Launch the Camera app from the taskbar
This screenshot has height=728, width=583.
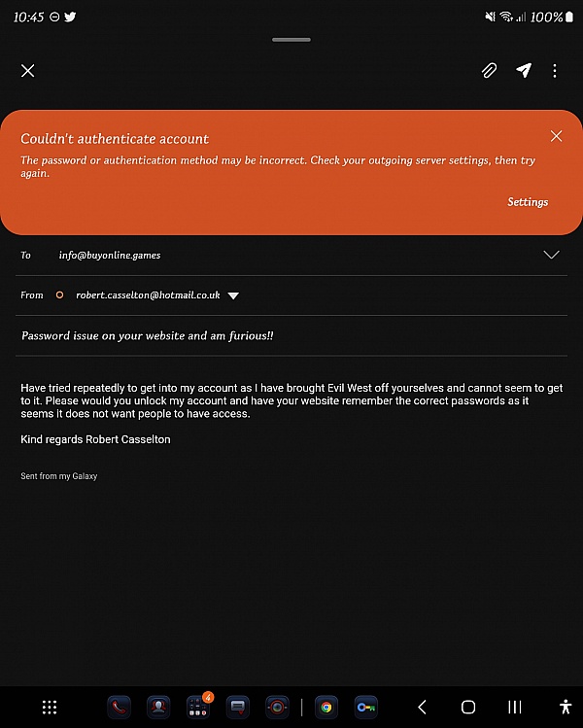coord(277,708)
